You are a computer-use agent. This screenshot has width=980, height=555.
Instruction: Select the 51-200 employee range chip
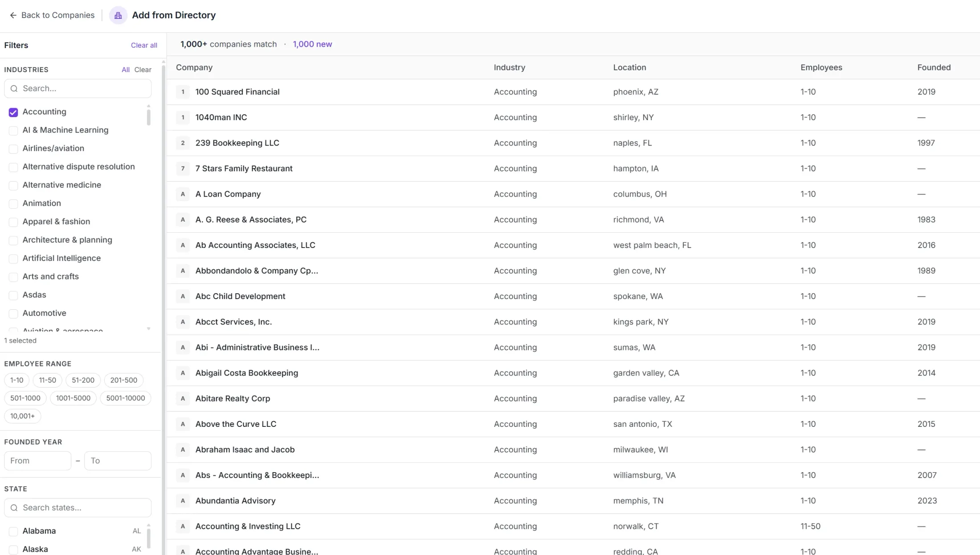83,380
